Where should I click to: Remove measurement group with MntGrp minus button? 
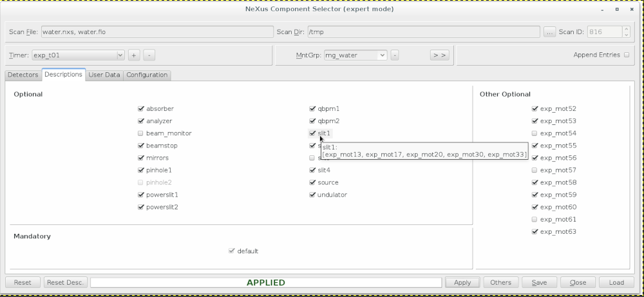tap(394, 55)
